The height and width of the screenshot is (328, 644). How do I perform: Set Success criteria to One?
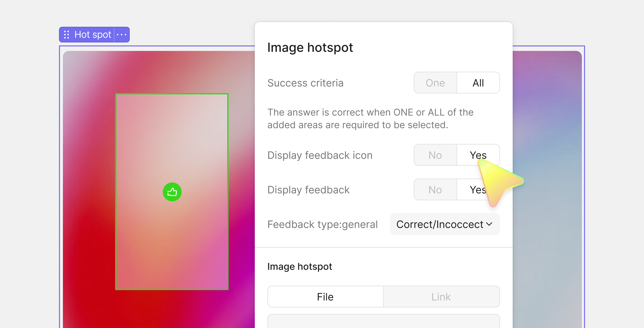435,83
